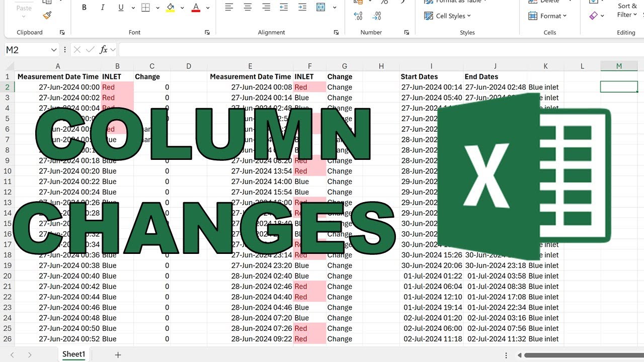
Task: Expand the function list arrow beside fx
Action: tap(113, 49)
